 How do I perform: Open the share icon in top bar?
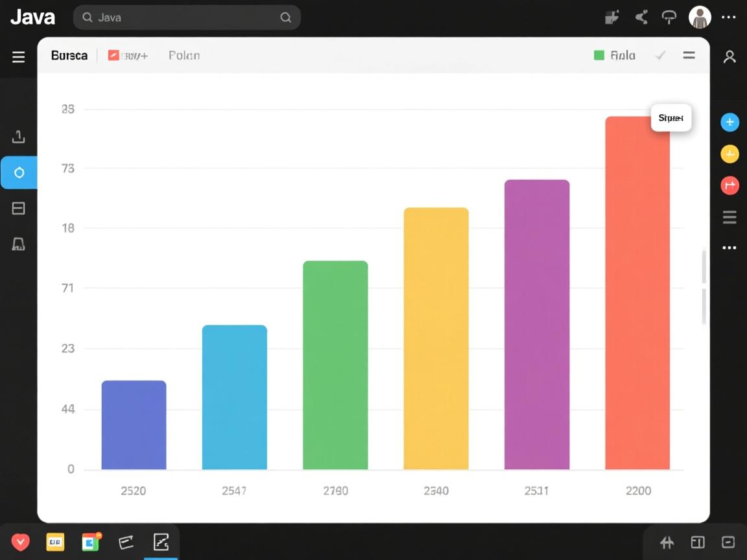click(x=641, y=17)
